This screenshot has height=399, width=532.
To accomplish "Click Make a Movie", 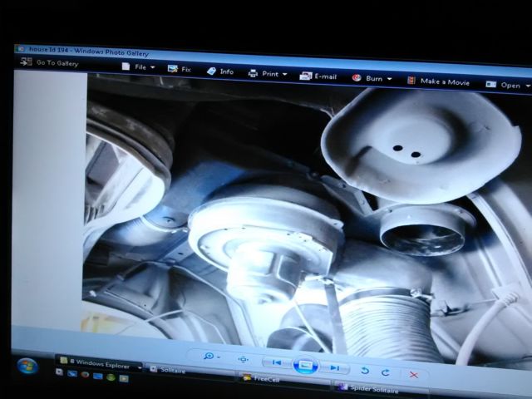I will (438, 81).
